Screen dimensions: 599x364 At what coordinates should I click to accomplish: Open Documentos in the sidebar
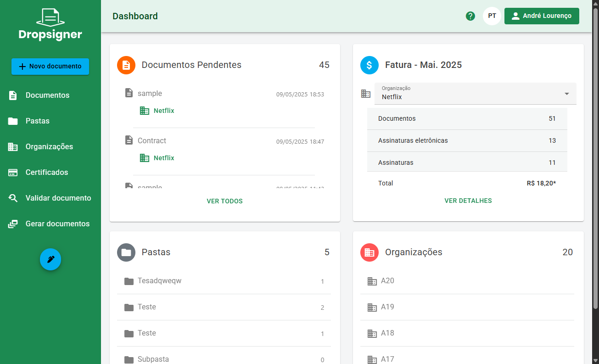click(50, 95)
